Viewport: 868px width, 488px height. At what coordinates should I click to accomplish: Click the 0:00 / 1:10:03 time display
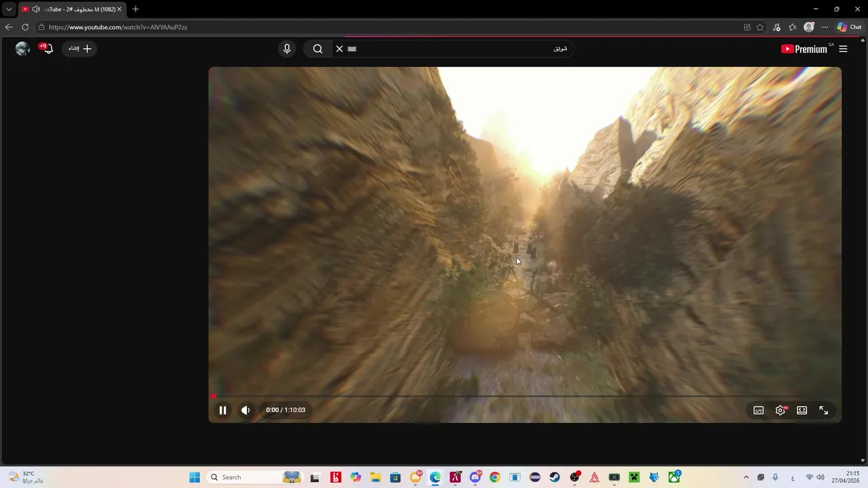point(285,410)
